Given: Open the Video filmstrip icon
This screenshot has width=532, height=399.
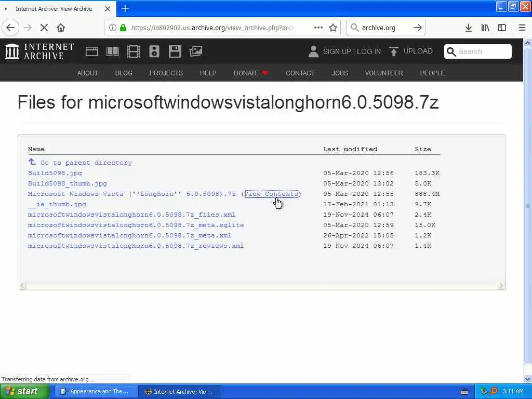Looking at the screenshot, I should [134, 51].
